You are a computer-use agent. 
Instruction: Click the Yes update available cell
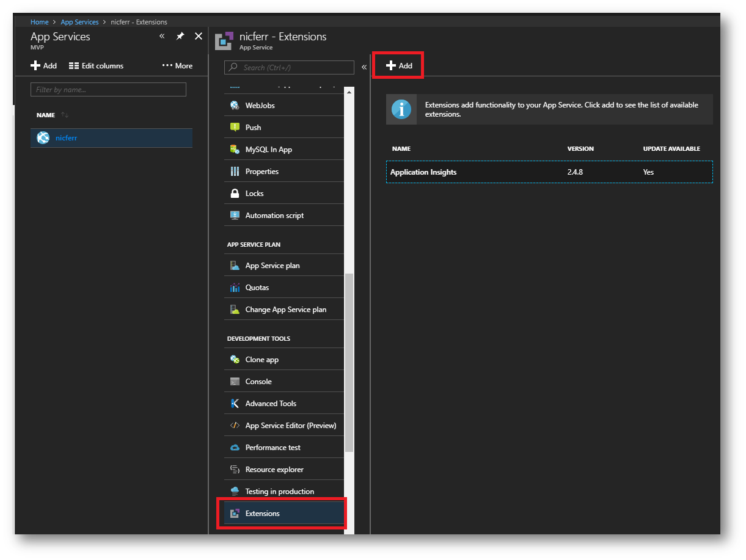point(648,172)
